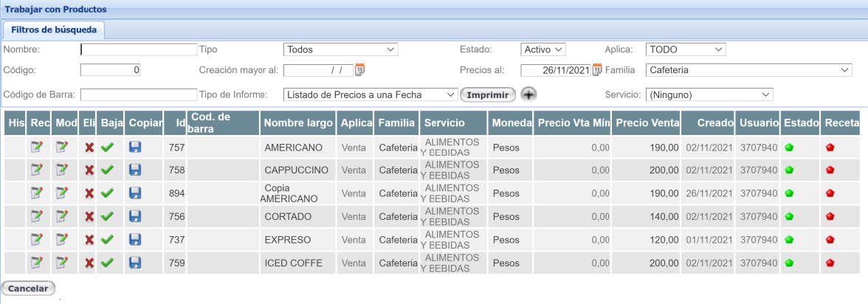The image size is (868, 304).
Task: Click the created date 26/11/2021 in the table
Action: pos(709,193)
